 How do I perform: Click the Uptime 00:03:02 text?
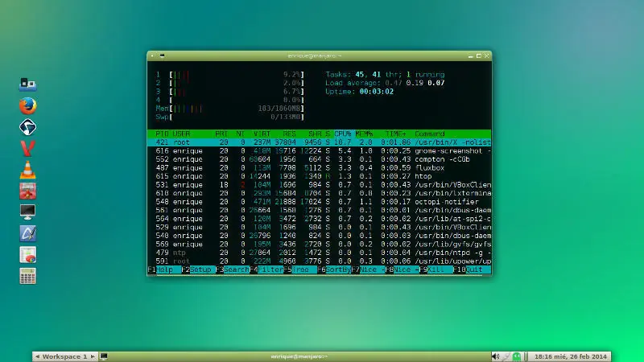[x=359, y=92]
